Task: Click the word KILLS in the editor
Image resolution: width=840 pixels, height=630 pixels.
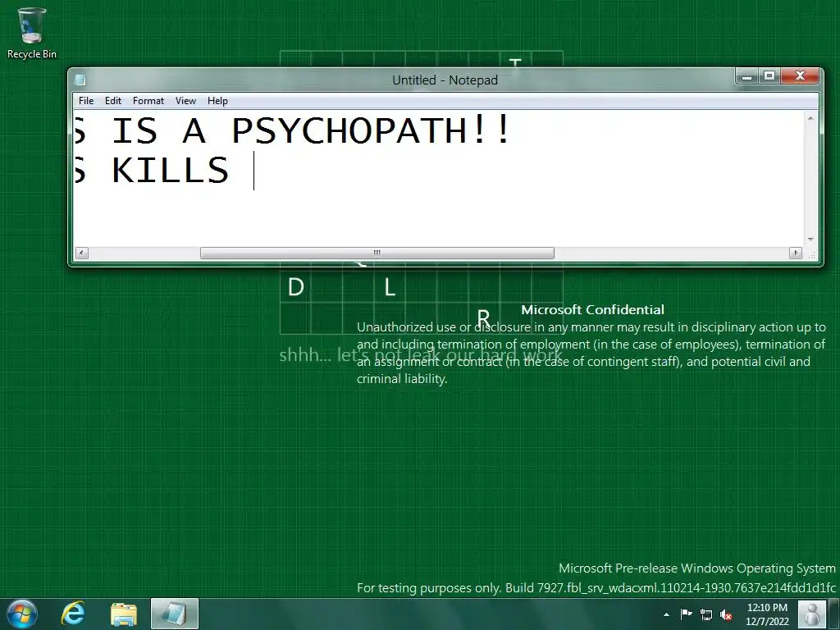Action: tap(171, 171)
